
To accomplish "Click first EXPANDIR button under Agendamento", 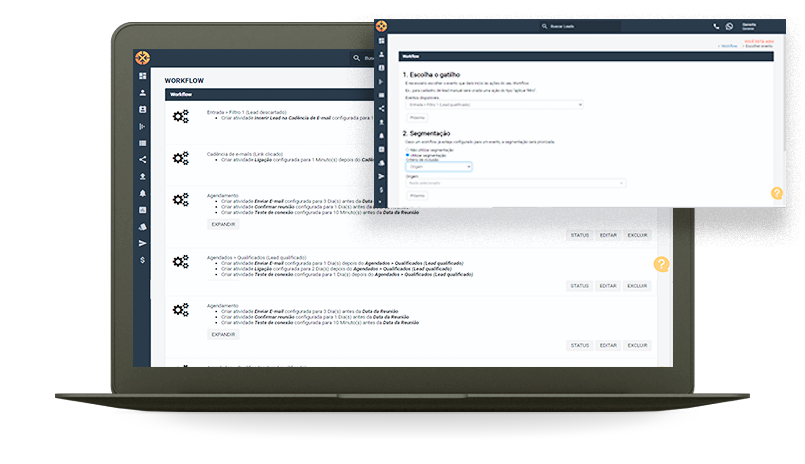I will tap(223, 224).
